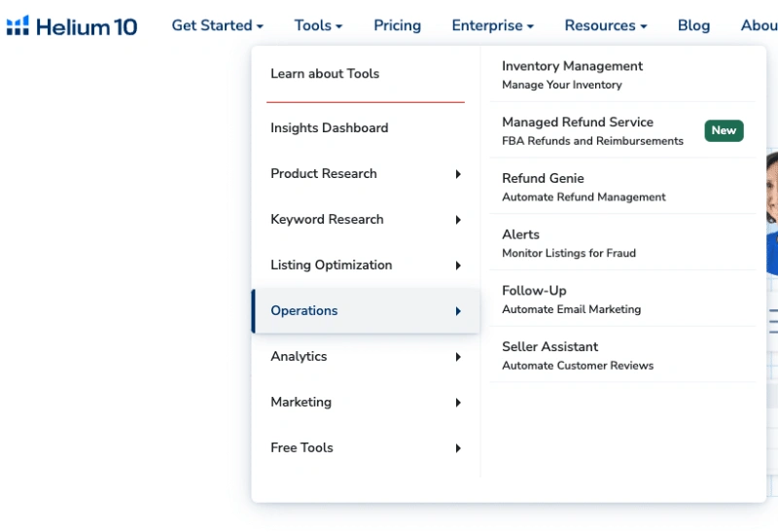The width and height of the screenshot is (778, 532).
Task: Open the Tools dropdown in navbar
Action: pos(318,25)
